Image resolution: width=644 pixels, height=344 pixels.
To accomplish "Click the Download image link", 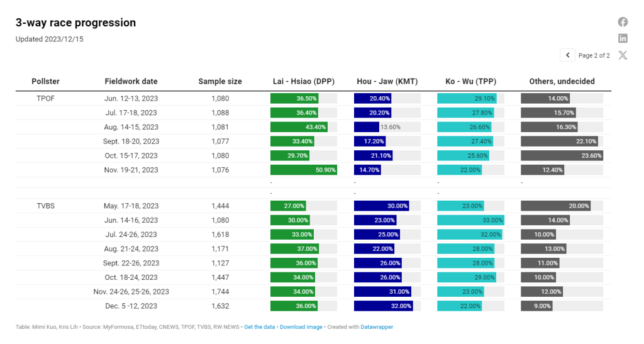I will [x=301, y=327].
